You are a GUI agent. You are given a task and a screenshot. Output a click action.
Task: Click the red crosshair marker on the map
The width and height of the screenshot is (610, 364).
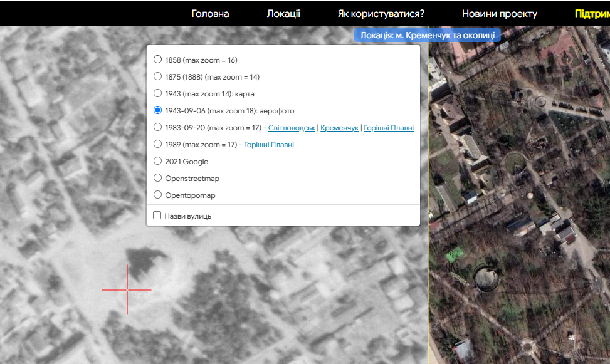[x=127, y=289]
